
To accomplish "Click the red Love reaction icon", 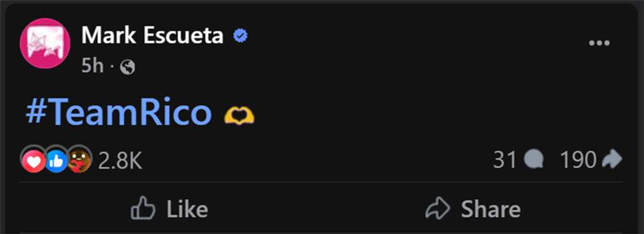I will pos(34,162).
